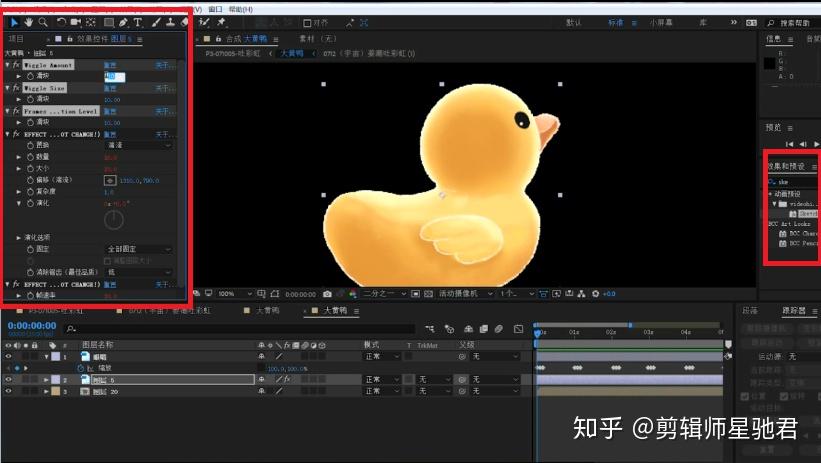
Task: Select the Rotation tool
Action: pos(61,22)
